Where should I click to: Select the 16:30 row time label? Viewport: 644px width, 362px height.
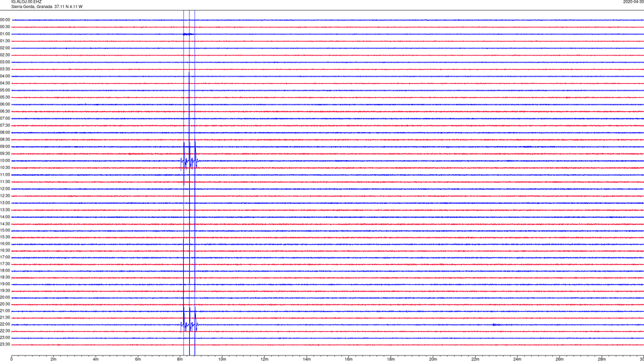point(5,250)
